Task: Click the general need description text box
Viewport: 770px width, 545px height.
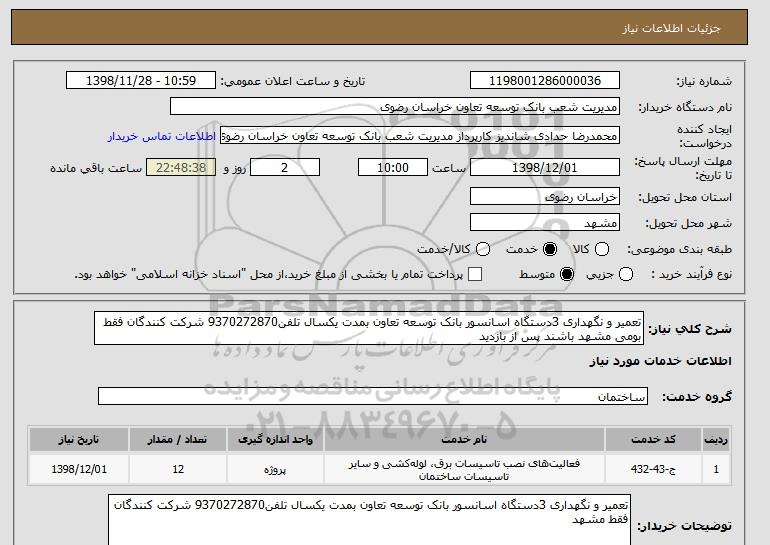Action: 369,328
